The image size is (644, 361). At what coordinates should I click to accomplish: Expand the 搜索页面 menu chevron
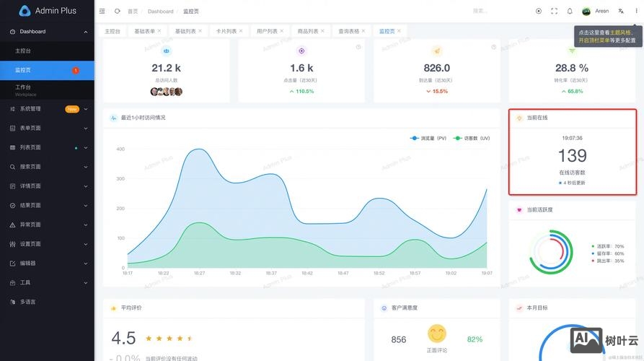click(85, 167)
